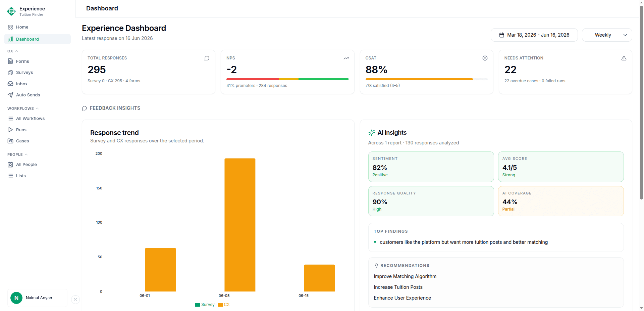Collapse the CX sidebar section
The image size is (644, 311).
[13, 51]
